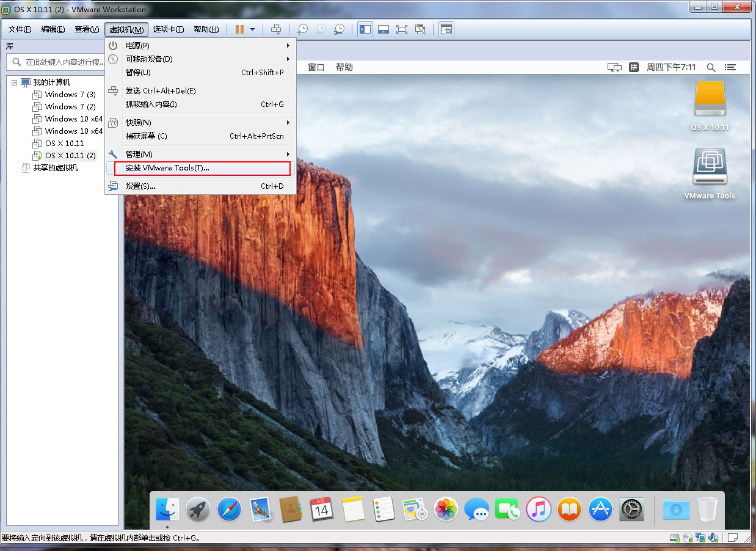
Task: Open App Store icon in Dock
Action: (600, 509)
